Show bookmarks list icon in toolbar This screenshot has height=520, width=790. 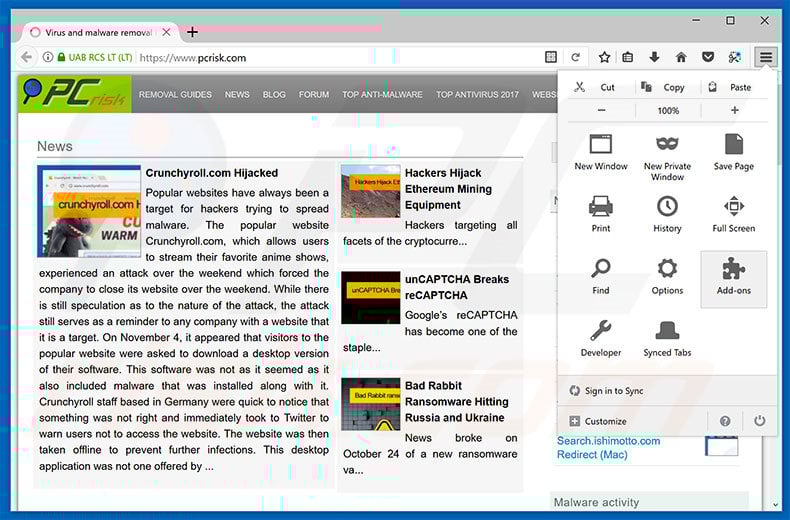(628, 57)
